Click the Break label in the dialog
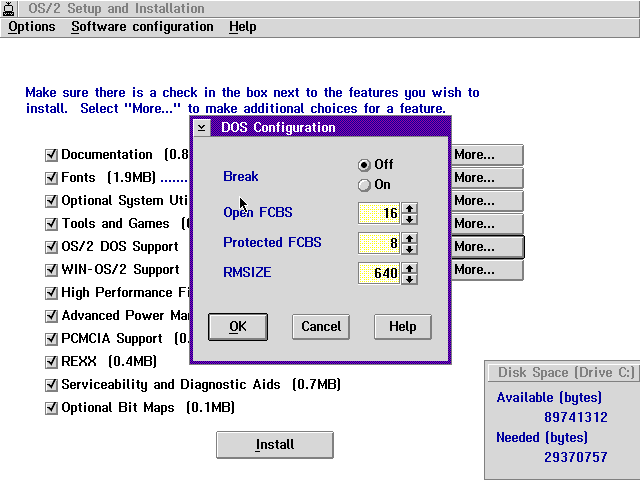The image size is (640, 480). click(240, 176)
